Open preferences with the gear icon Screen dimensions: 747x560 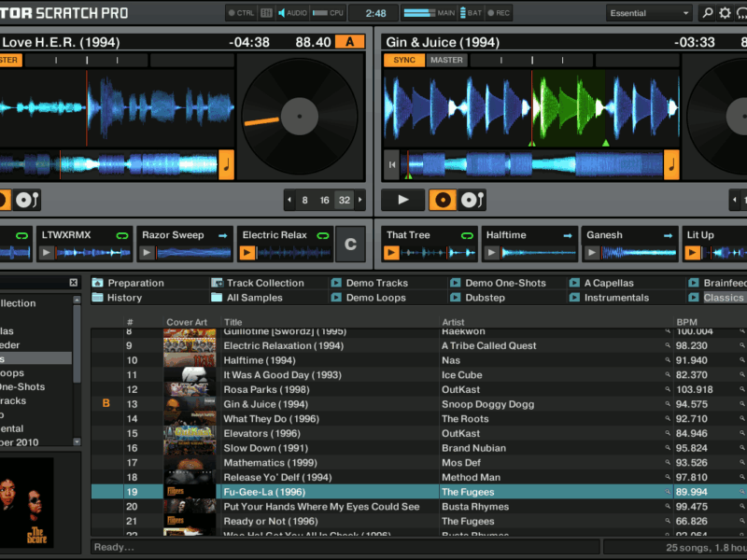click(x=726, y=13)
